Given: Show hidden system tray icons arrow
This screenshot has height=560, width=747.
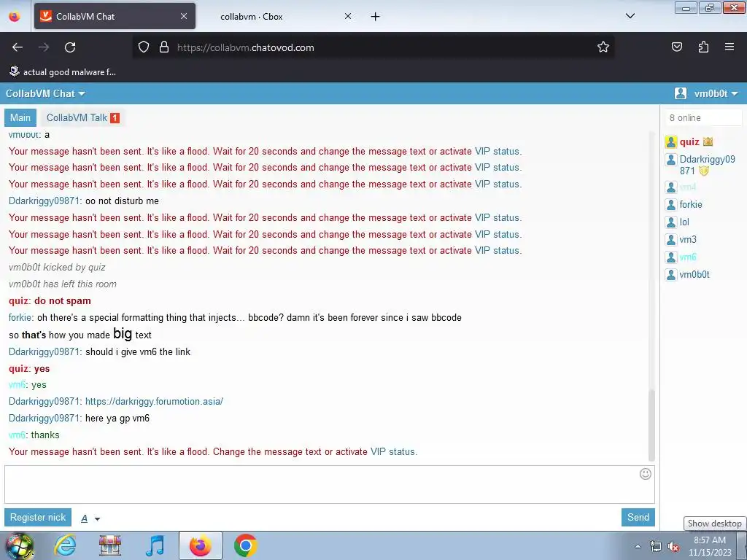Looking at the screenshot, I should [x=638, y=547].
